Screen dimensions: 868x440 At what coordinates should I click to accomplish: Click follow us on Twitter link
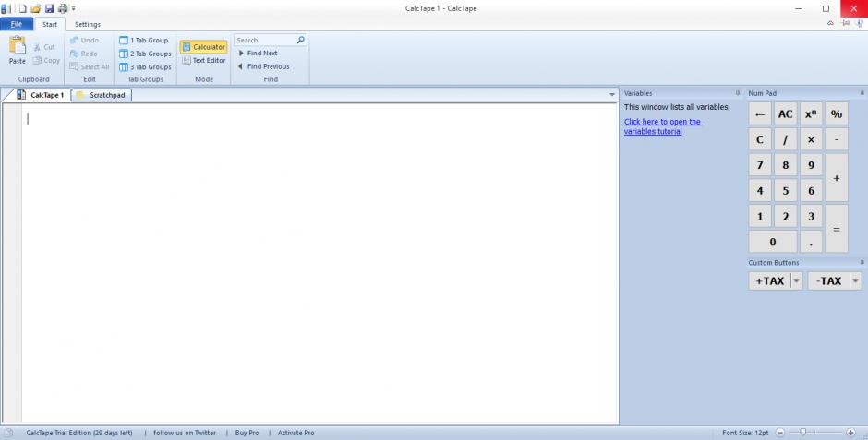(185, 433)
